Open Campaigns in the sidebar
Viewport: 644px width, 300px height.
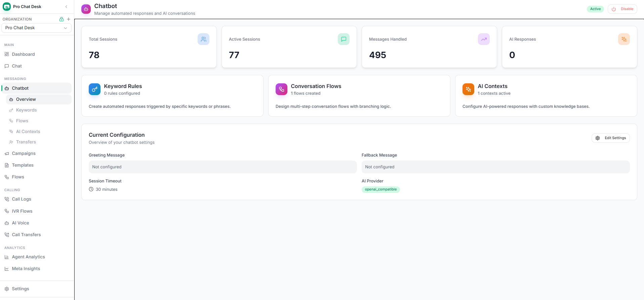(x=36, y=154)
